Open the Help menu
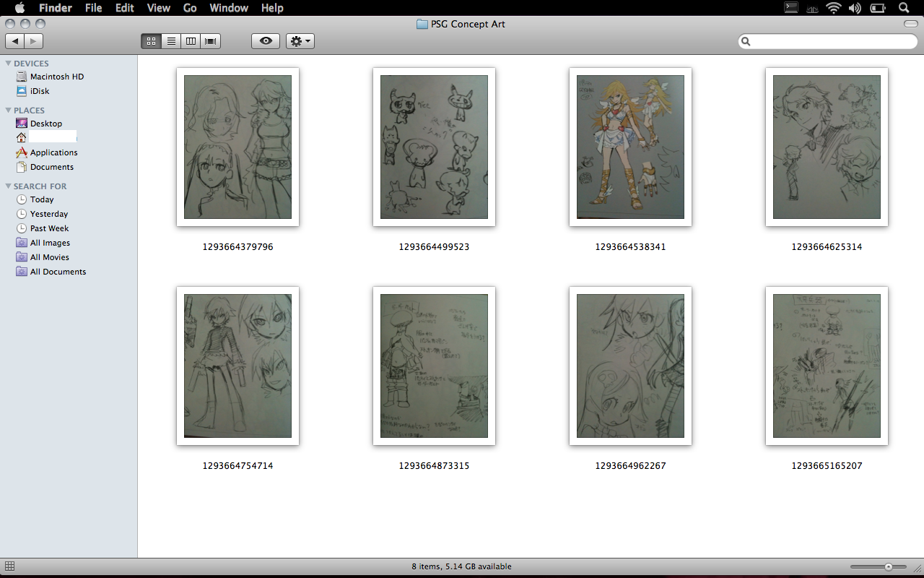924x578 pixels. pyautogui.click(x=272, y=8)
